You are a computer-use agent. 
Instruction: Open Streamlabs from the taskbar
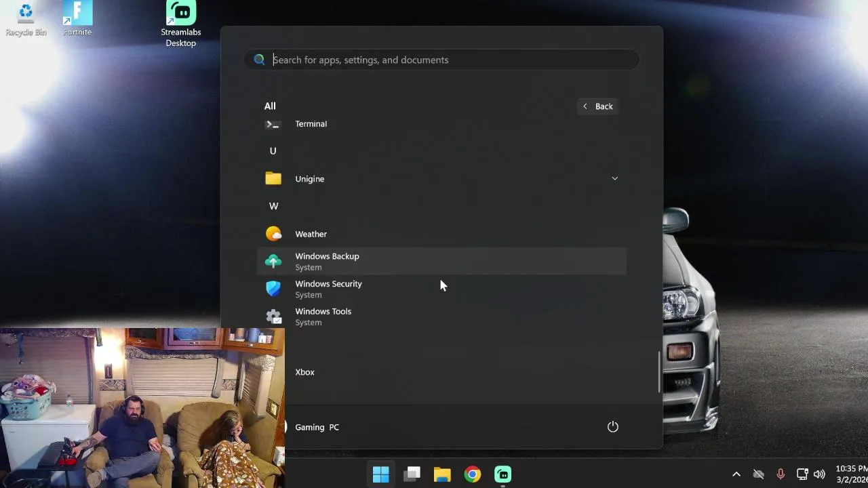point(503,474)
